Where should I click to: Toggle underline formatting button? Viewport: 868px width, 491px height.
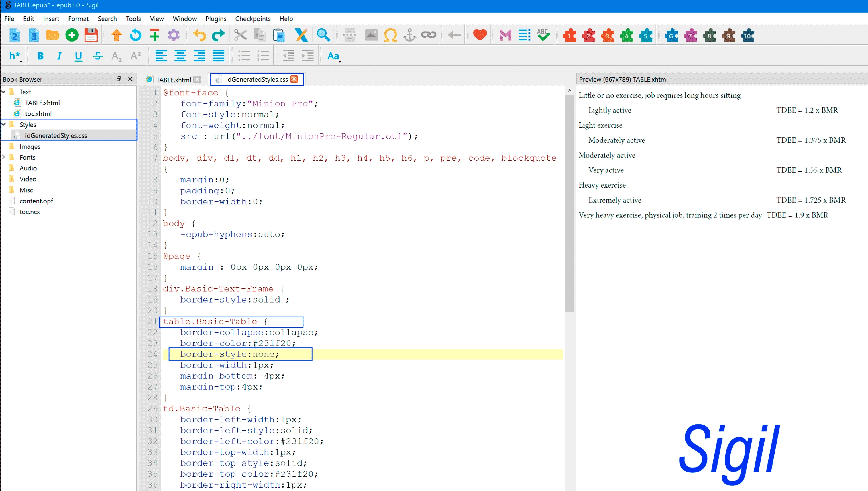click(x=78, y=56)
